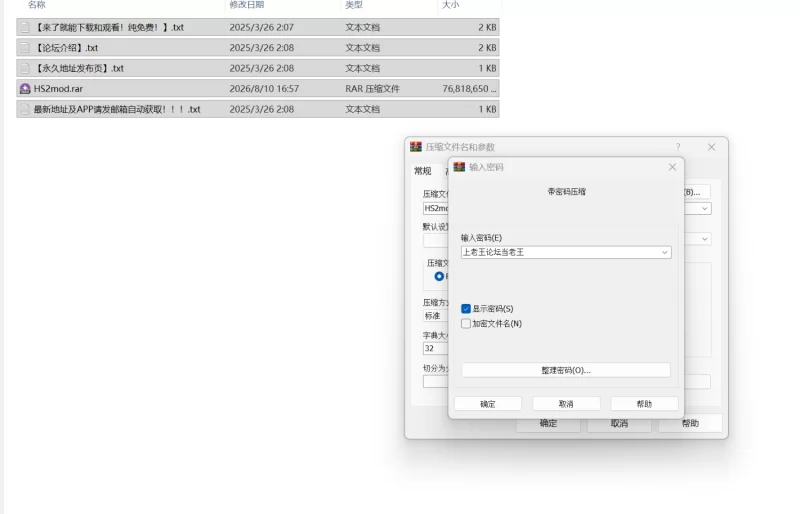Toggle the 显示密码(S) checkbox

(x=465, y=309)
